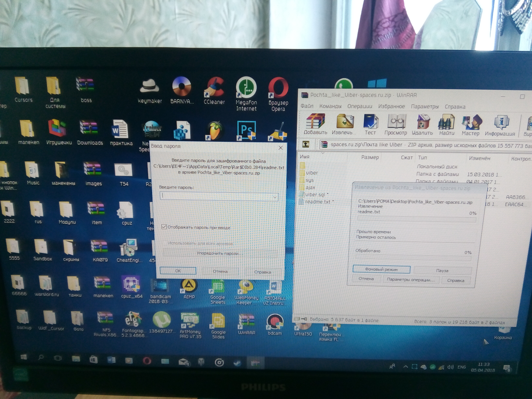This screenshot has width=532, height=399.
Task: Go up one folder in WinRAR
Action: [x=306, y=144]
